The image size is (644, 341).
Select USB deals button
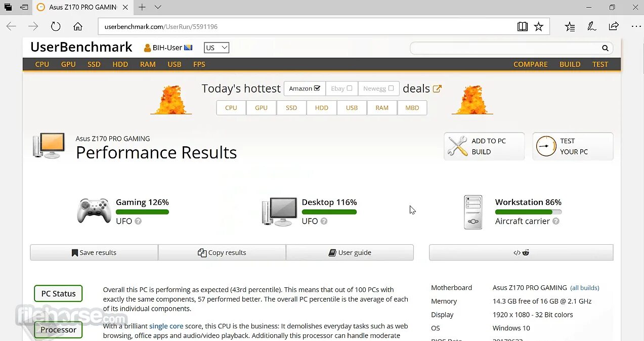coord(352,108)
